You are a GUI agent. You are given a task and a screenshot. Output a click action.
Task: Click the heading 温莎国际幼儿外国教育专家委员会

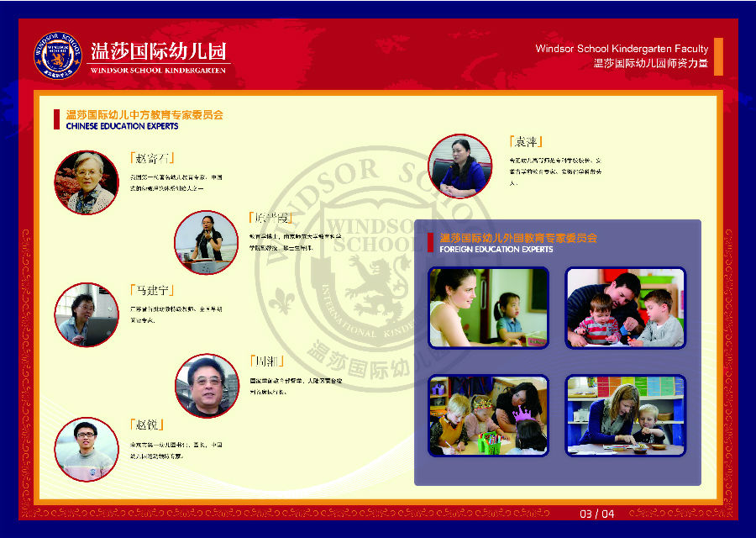pyautogui.click(x=518, y=238)
